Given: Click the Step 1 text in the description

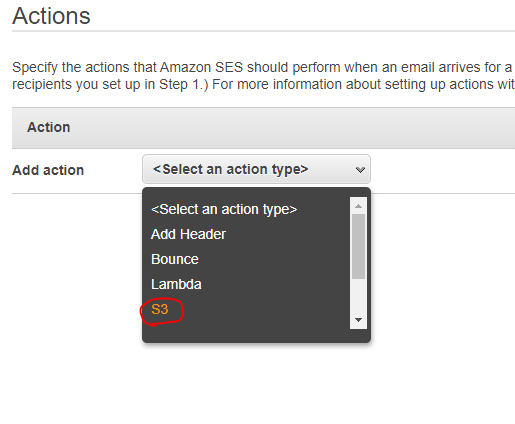Looking at the screenshot, I should pyautogui.click(x=180, y=84).
